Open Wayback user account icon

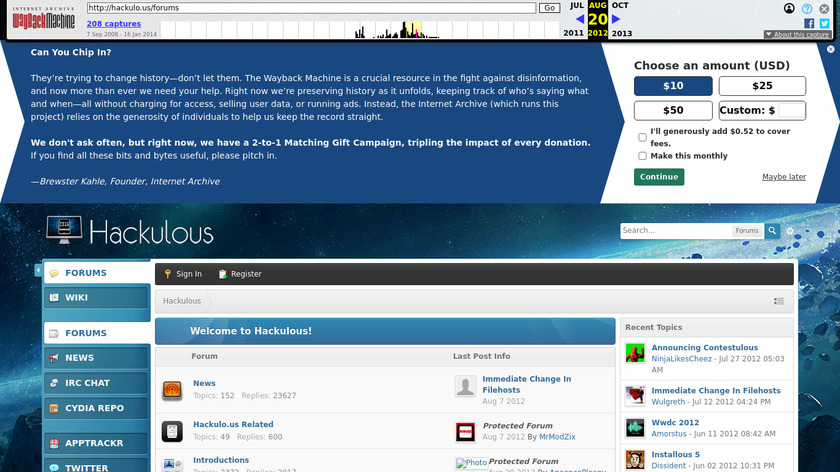(x=789, y=9)
